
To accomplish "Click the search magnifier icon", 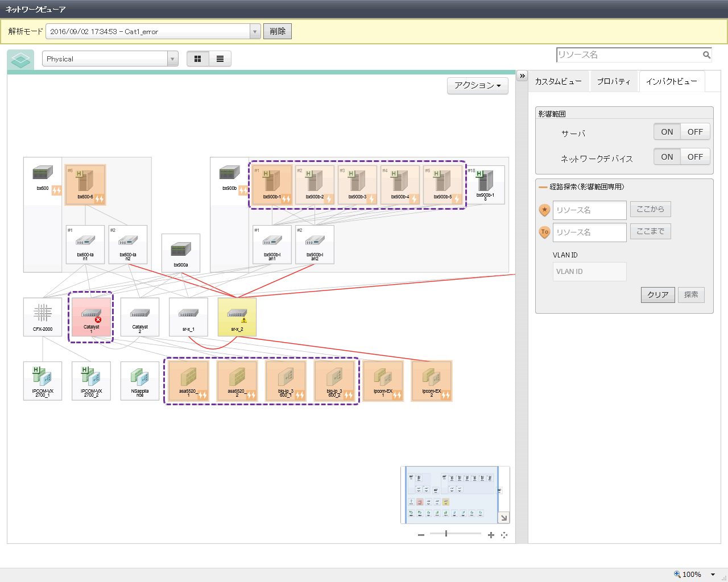I will coord(706,55).
